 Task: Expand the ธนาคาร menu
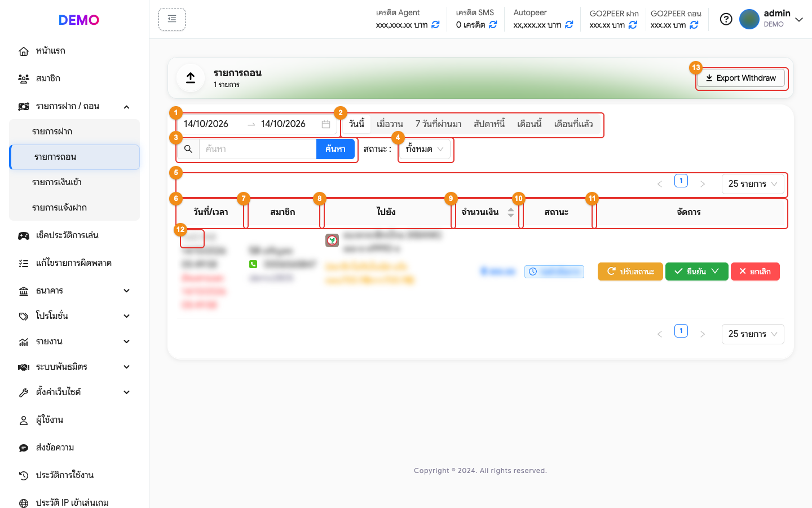(126, 291)
